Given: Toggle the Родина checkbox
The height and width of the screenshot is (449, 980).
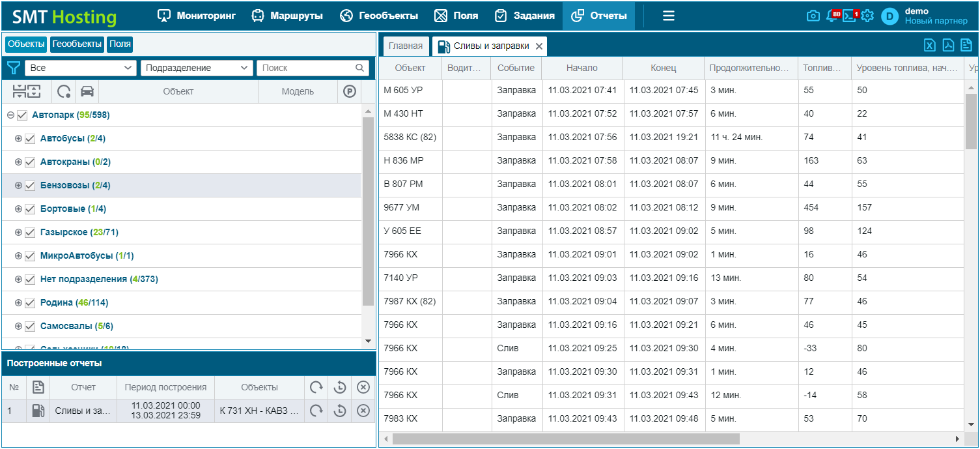Looking at the screenshot, I should tap(30, 303).
